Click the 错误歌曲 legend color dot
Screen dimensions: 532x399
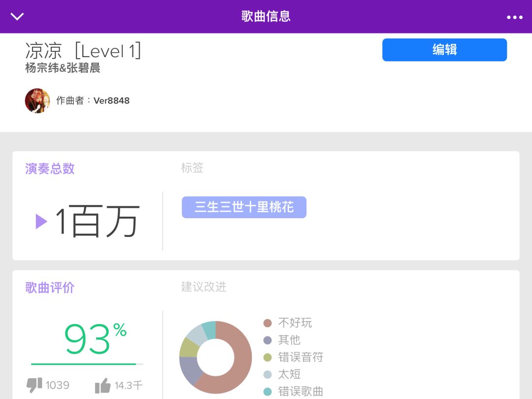(267, 392)
